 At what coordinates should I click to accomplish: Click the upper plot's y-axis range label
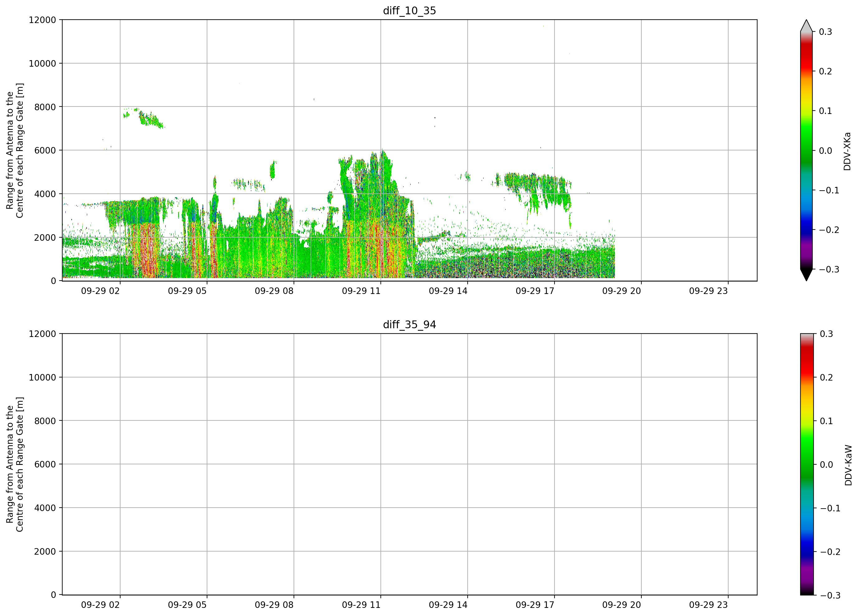[15, 150]
